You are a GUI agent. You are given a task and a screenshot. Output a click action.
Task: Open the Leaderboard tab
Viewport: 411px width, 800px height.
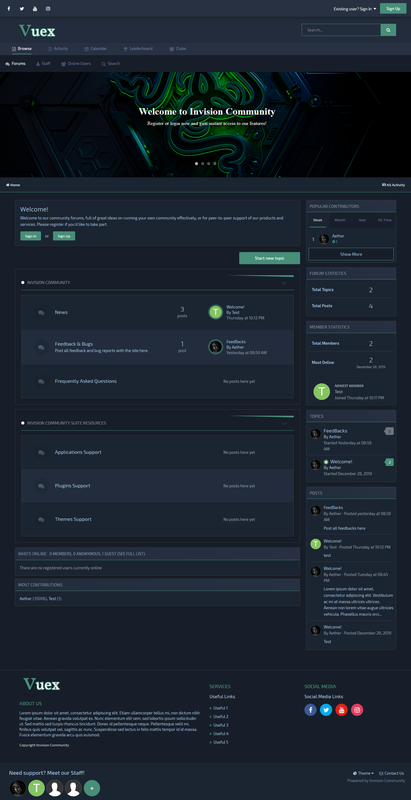click(138, 49)
